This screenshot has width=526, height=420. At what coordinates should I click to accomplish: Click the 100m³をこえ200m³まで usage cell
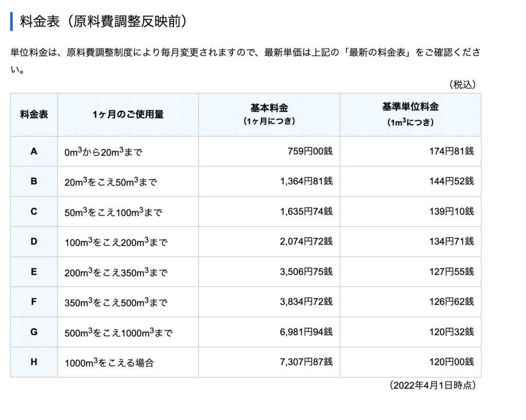tap(116, 242)
